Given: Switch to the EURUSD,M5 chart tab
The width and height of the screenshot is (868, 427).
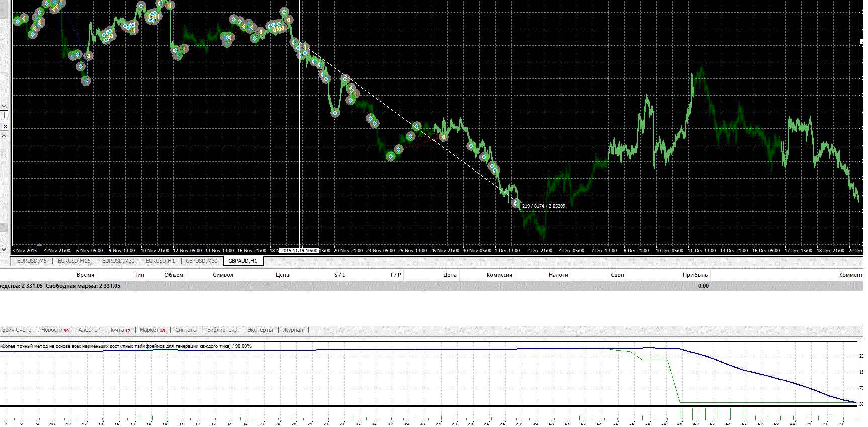Looking at the screenshot, I should click(32, 261).
